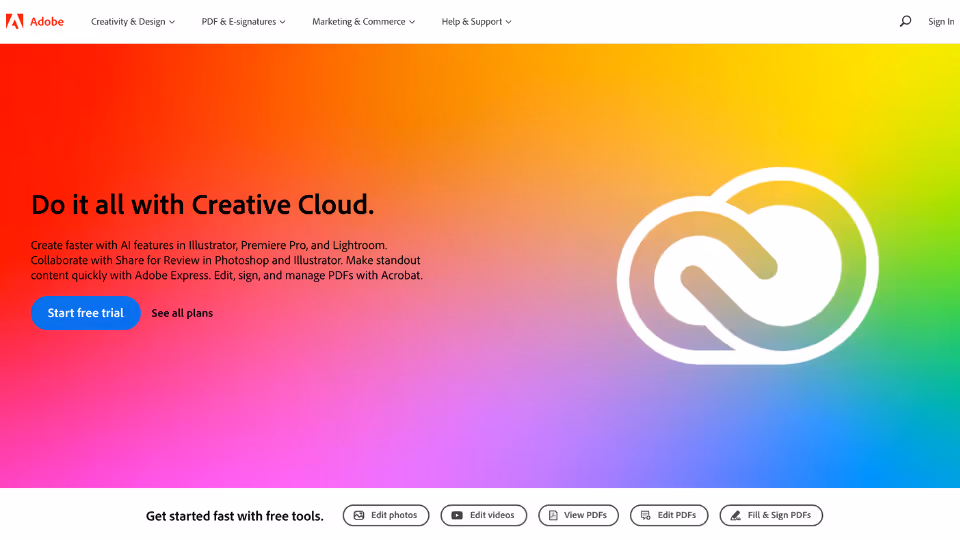Expand Help & Support chevron
The image size is (960, 540).
point(508,22)
